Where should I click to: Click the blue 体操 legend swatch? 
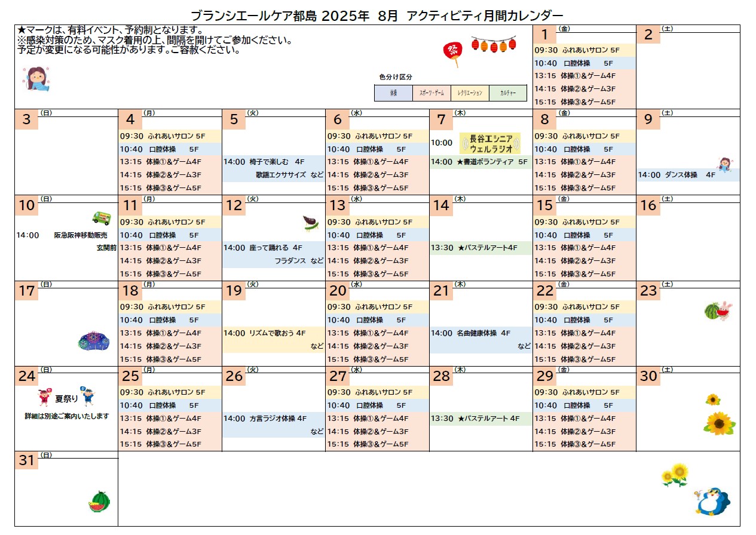(393, 93)
